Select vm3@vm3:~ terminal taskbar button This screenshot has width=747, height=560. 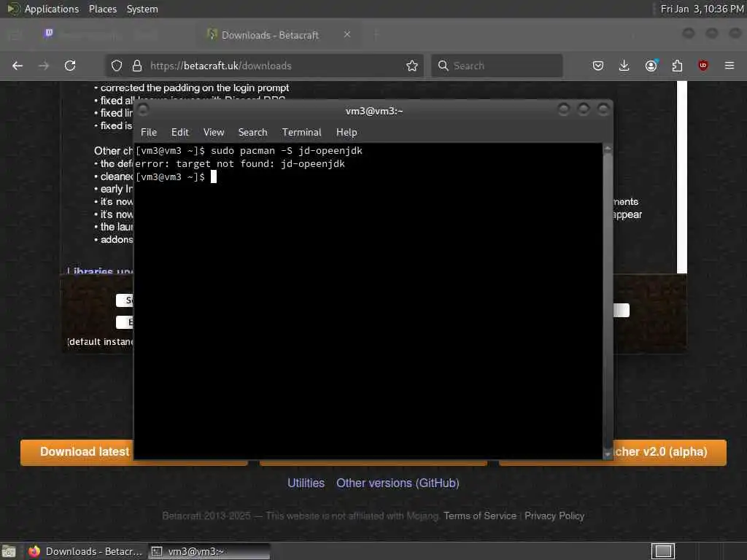(x=208, y=551)
